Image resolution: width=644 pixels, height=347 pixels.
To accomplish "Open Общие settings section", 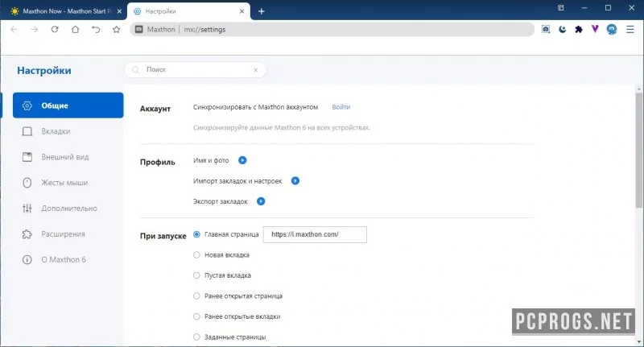I will pyautogui.click(x=68, y=105).
